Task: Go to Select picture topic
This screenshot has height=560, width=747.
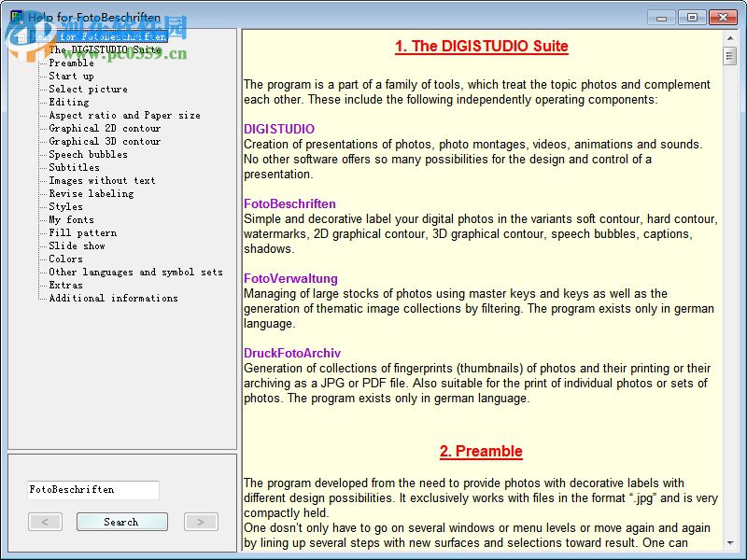Action: (88, 90)
